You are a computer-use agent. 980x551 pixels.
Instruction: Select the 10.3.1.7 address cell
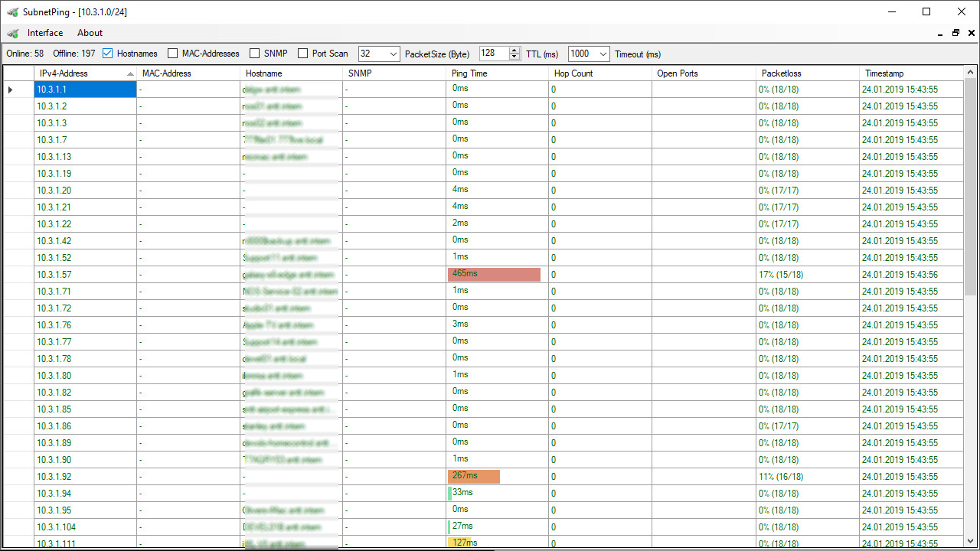85,140
